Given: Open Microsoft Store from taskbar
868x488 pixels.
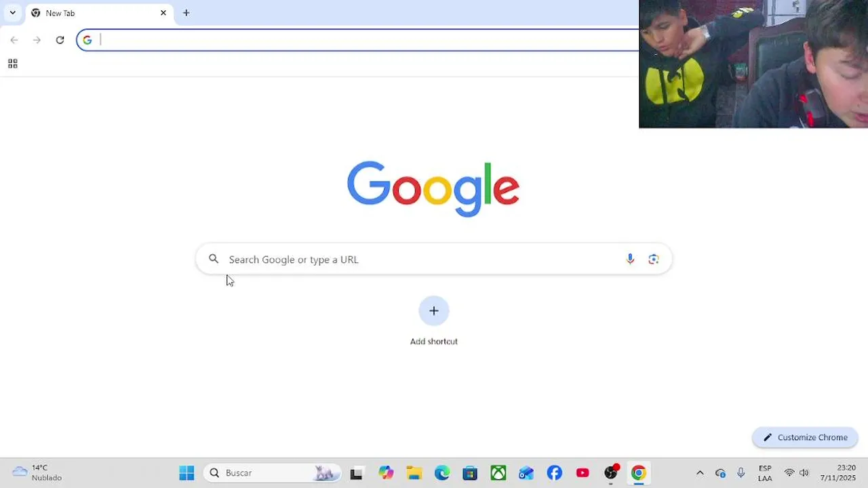Looking at the screenshot, I should coord(470,473).
